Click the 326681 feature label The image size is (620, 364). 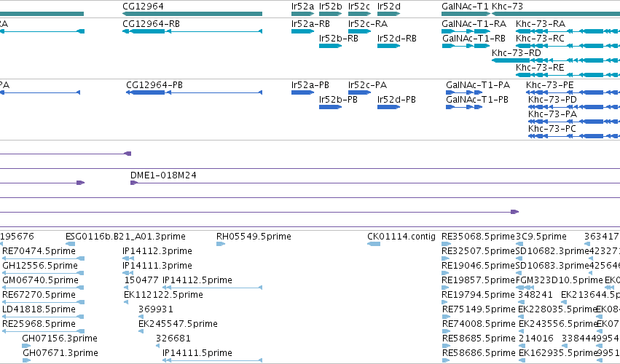point(173,339)
